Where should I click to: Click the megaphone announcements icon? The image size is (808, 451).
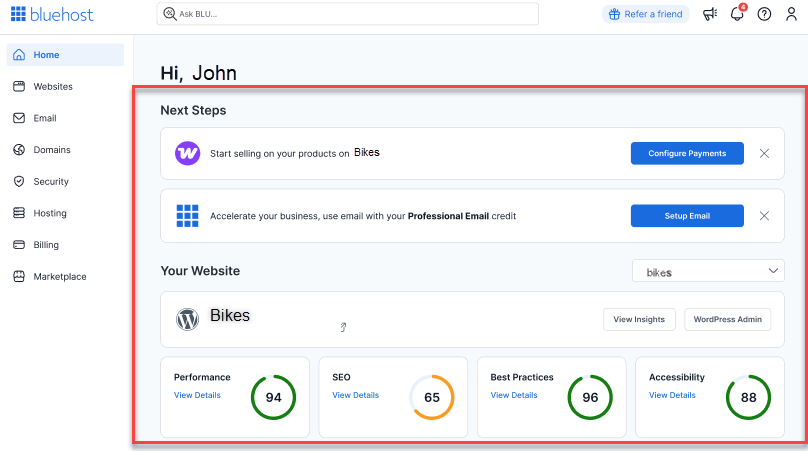click(x=710, y=14)
